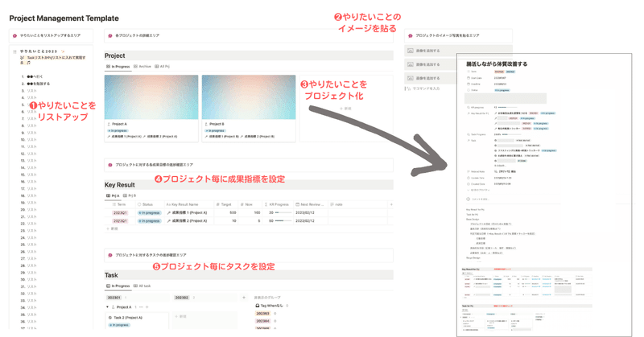Click the list item ●●へ行く
The height and width of the screenshot is (337, 644).
click(35, 76)
